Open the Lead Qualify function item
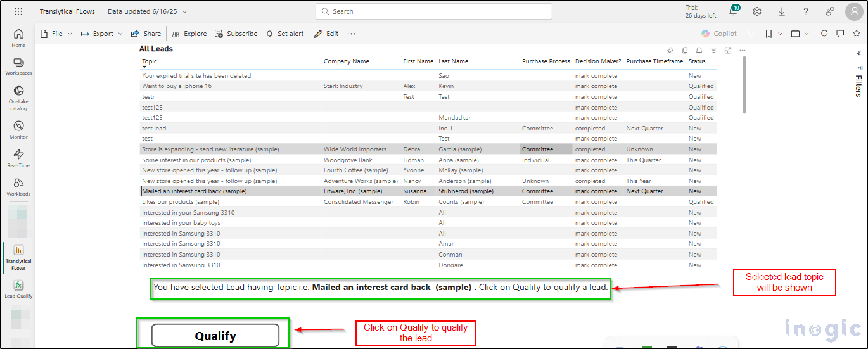Image resolution: width=868 pixels, height=349 pixels. click(18, 289)
